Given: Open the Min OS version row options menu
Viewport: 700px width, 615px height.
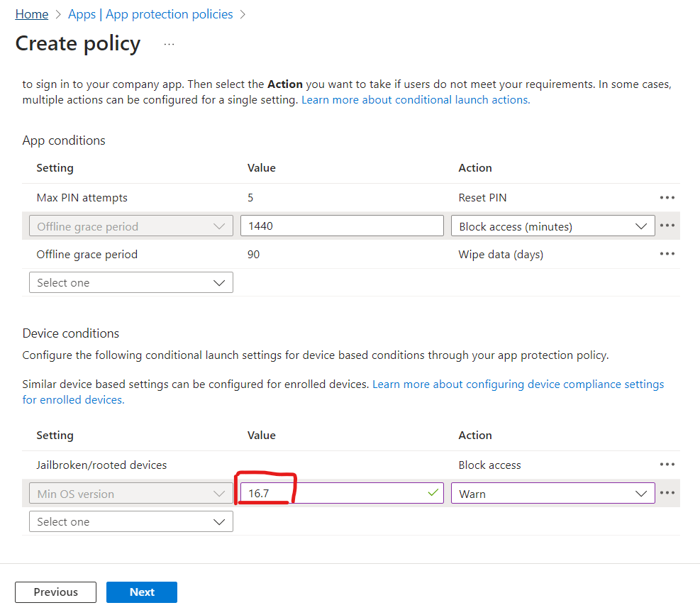Looking at the screenshot, I should [x=667, y=492].
